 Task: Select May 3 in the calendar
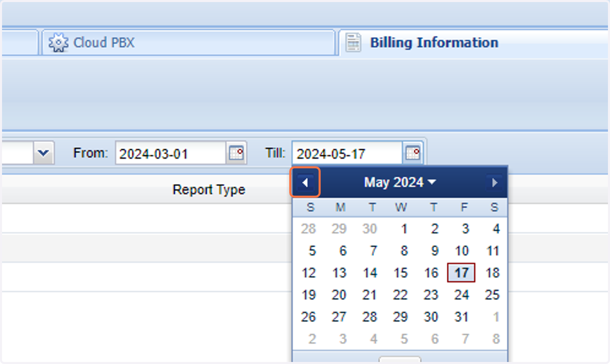pyautogui.click(x=465, y=229)
